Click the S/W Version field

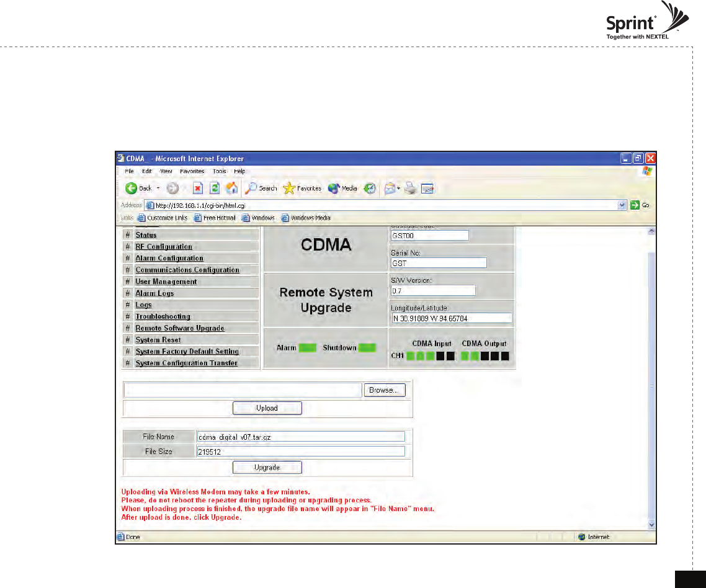[433, 291]
